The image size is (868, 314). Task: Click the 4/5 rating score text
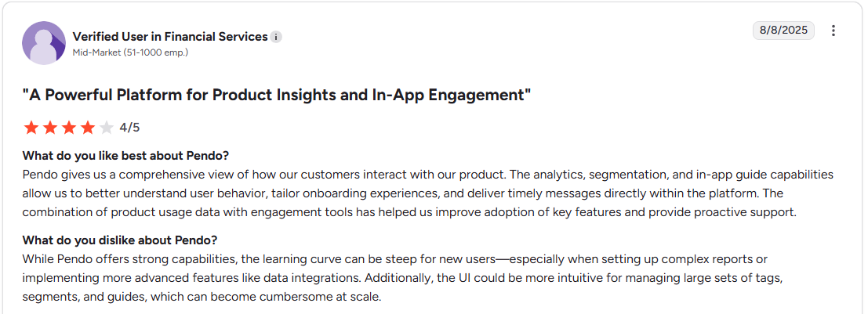(130, 128)
